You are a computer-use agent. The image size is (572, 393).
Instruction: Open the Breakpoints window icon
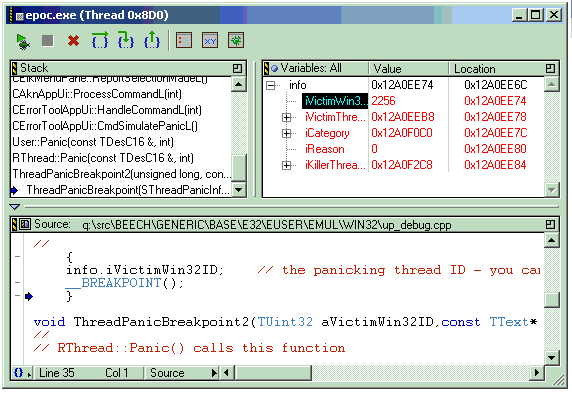click(184, 40)
